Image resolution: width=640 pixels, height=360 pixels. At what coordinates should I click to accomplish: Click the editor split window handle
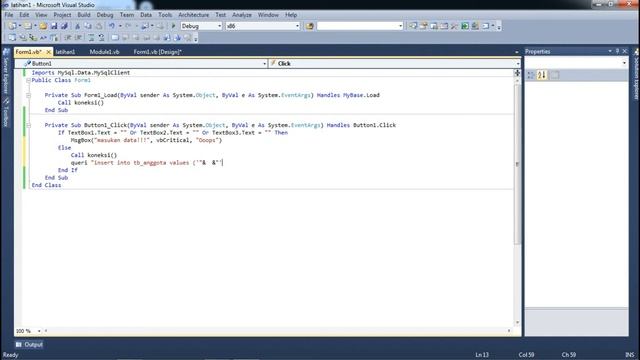(x=517, y=73)
